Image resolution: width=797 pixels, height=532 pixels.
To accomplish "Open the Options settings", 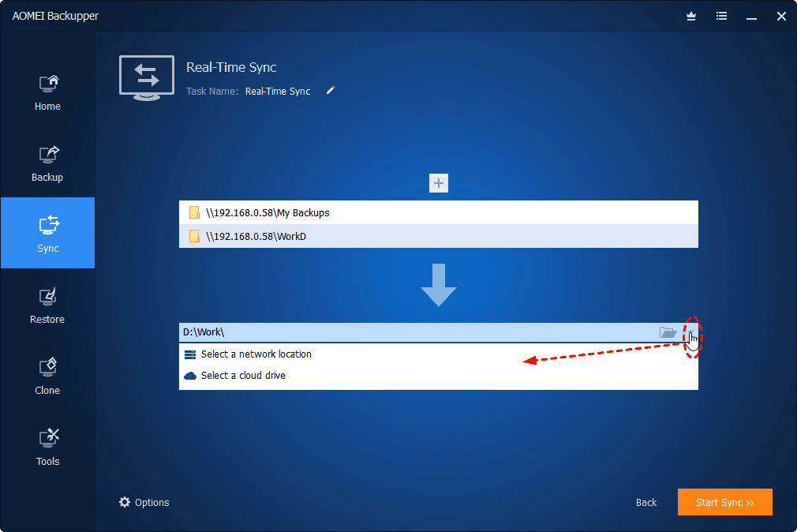I will [x=144, y=502].
